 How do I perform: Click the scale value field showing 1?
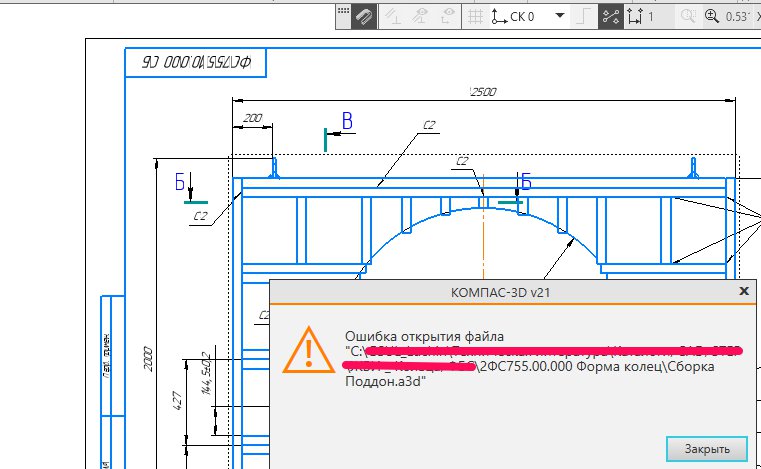pos(659,17)
